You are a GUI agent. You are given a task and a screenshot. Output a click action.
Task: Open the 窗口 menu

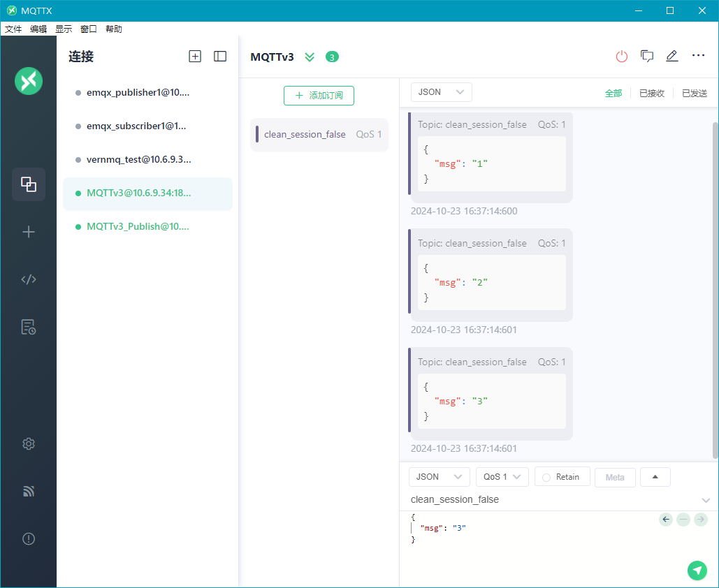click(x=89, y=29)
